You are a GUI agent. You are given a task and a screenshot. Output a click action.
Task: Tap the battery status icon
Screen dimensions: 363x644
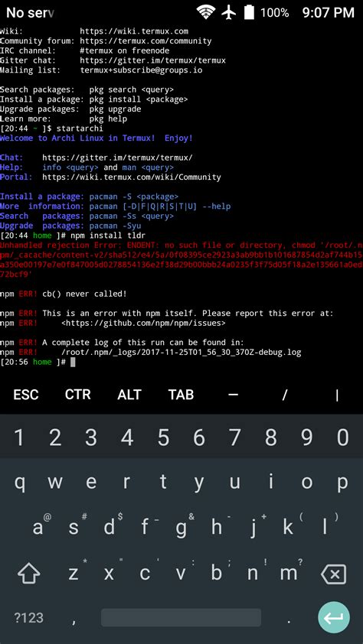coord(249,12)
